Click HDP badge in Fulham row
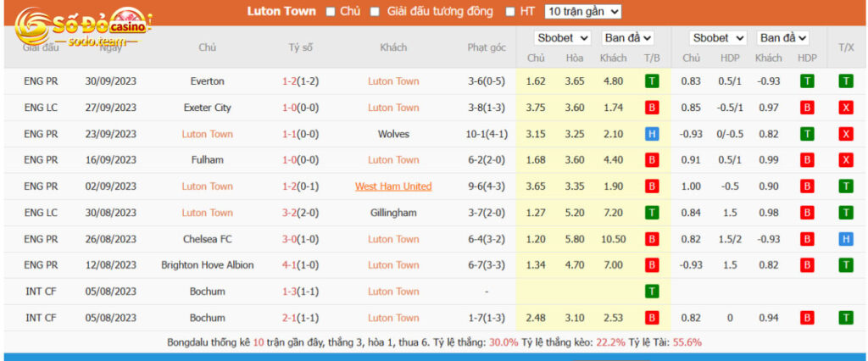 coord(807,160)
